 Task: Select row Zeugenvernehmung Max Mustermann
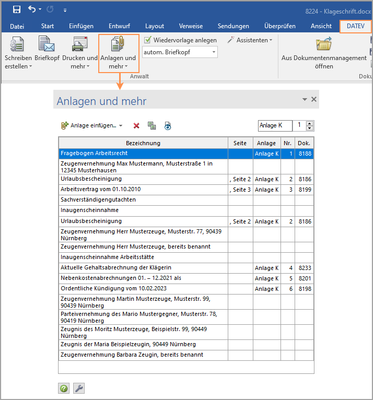coord(186,167)
